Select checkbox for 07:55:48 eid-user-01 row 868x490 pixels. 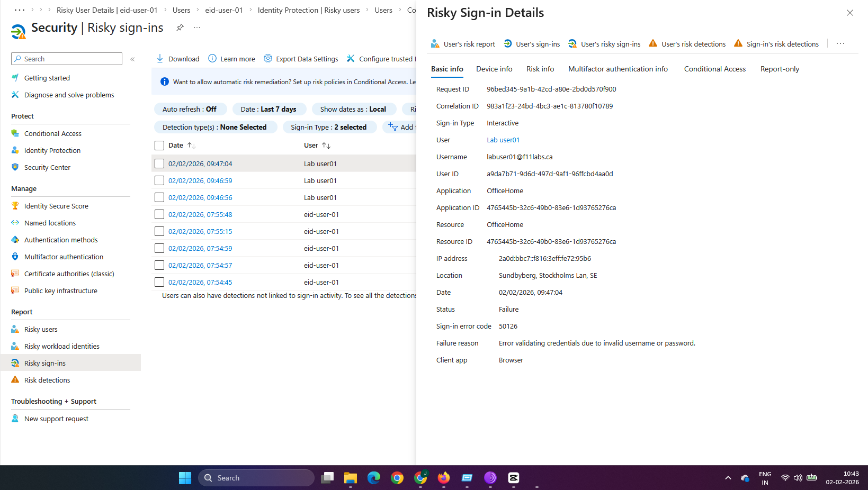(x=159, y=214)
